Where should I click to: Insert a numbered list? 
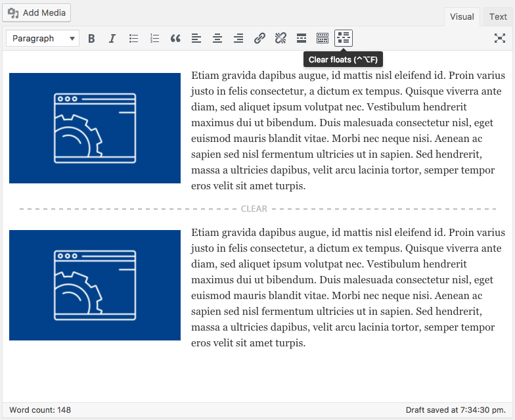click(x=154, y=38)
